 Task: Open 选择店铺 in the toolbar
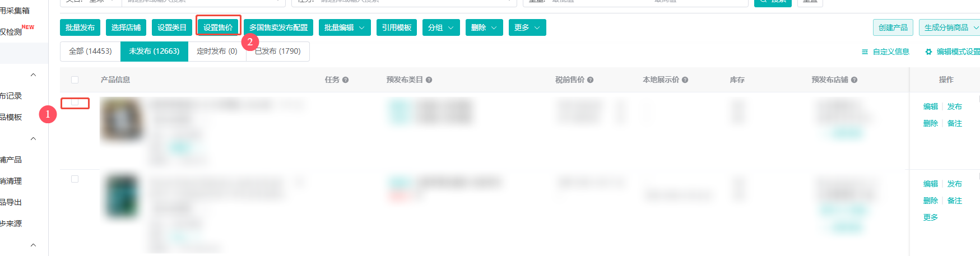(126, 27)
